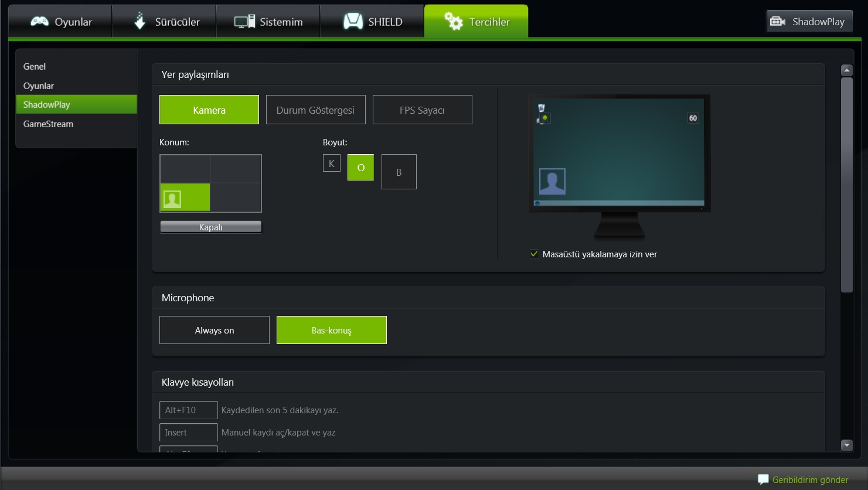Image resolution: width=868 pixels, height=490 pixels.
Task: Toggle Masaüstü yakalamaya izin ver checkbox
Action: pos(534,254)
